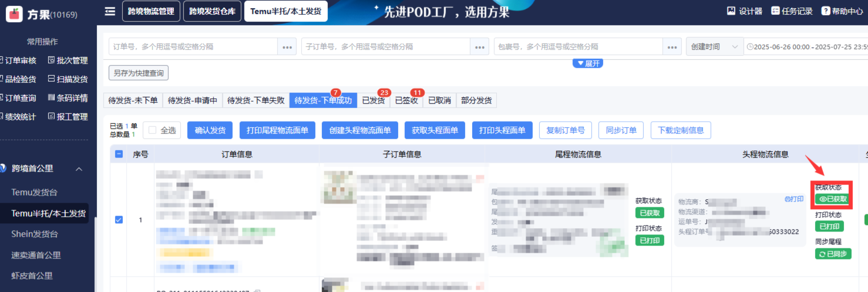The image size is (868, 292).
Task: Click ellipsis button beside 子订单号 field
Action: click(480, 47)
